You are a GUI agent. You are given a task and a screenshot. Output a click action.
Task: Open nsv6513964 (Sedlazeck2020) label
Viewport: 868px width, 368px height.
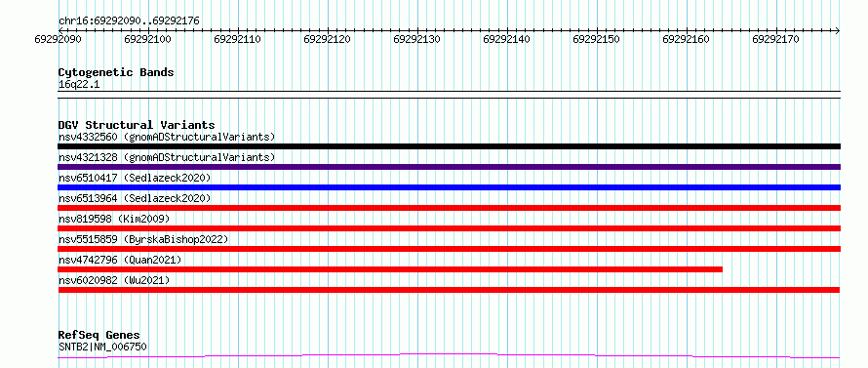(x=135, y=198)
